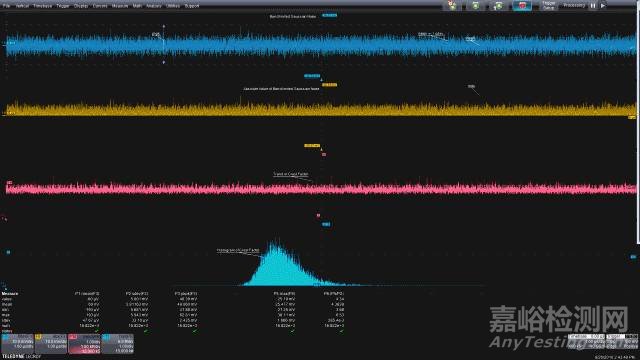640x360 pixels.
Task: Click the highlighted red stop trigger icon
Action: pyautogui.click(x=522, y=5)
